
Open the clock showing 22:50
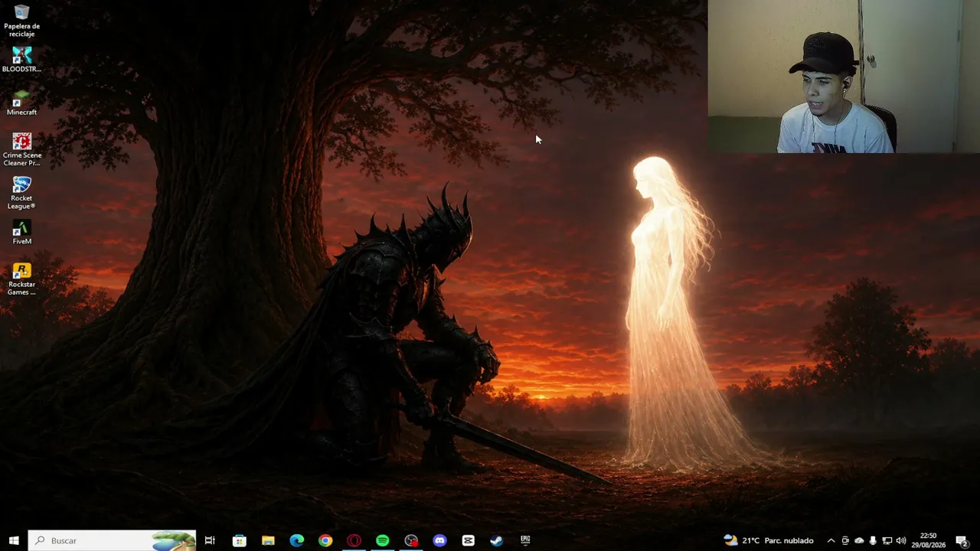pyautogui.click(x=928, y=540)
